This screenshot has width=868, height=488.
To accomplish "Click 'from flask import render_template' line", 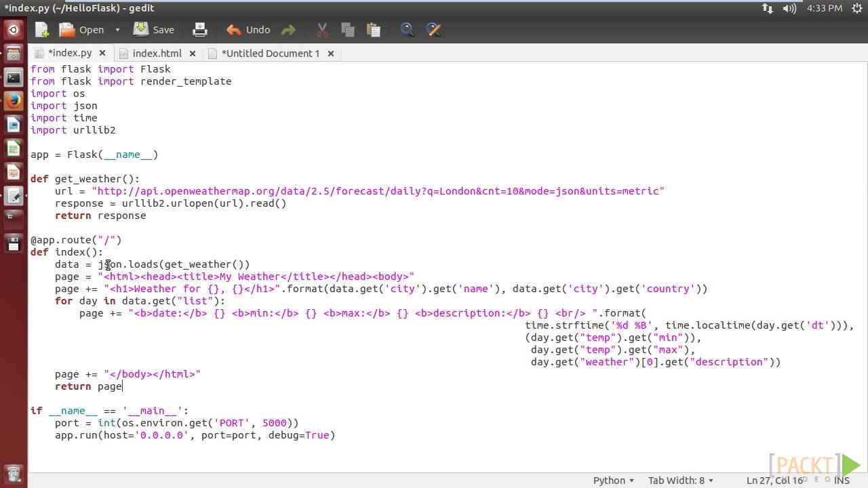I will pyautogui.click(x=131, y=81).
